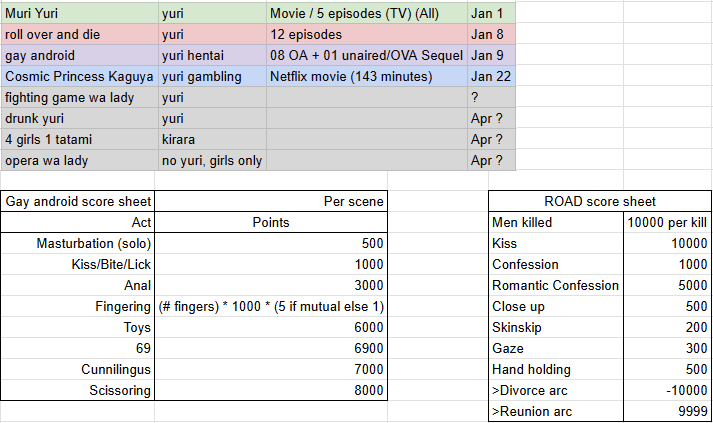Select the '>Divorce arc' cell
The image size is (713, 423).
[556, 390]
